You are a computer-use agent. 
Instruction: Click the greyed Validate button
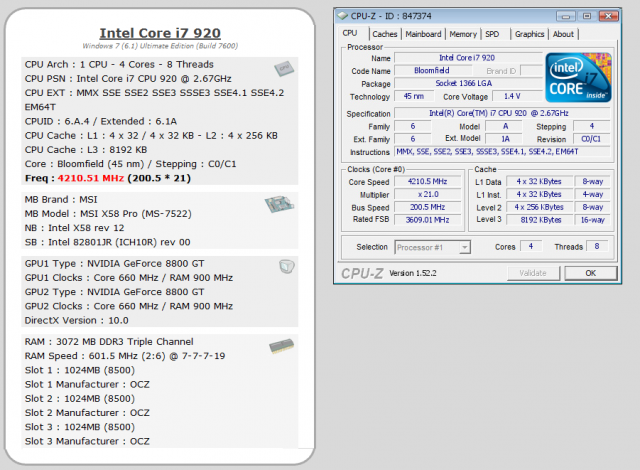click(x=533, y=273)
